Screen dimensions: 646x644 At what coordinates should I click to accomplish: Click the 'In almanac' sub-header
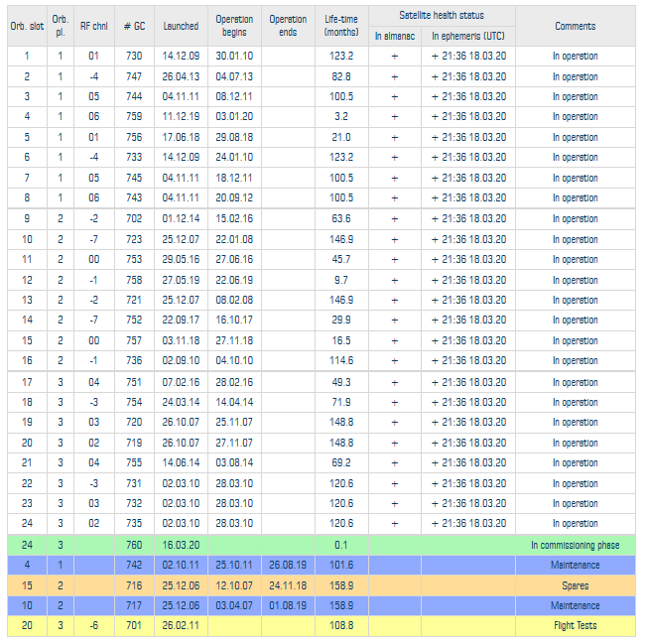[394, 36]
